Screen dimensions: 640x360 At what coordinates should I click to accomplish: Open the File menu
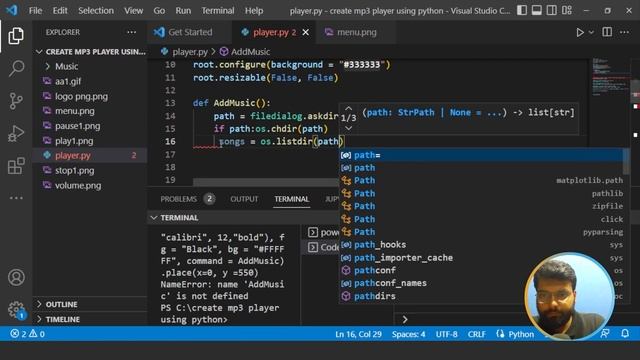pyautogui.click(x=36, y=11)
